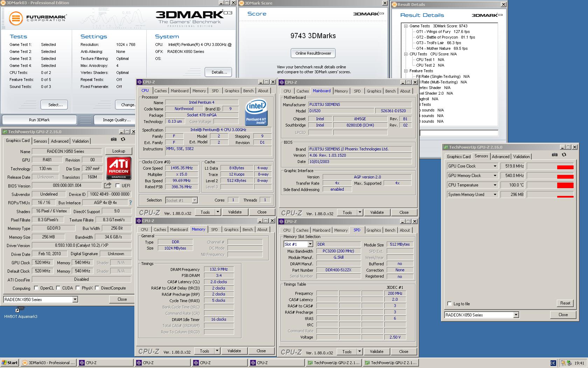Click the refresh icon in GPU-Z Sensors window
Screen dimensions: 588x368
tap(564, 155)
